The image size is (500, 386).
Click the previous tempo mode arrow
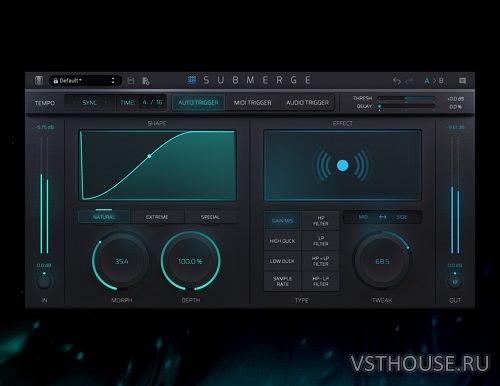[x=74, y=103]
